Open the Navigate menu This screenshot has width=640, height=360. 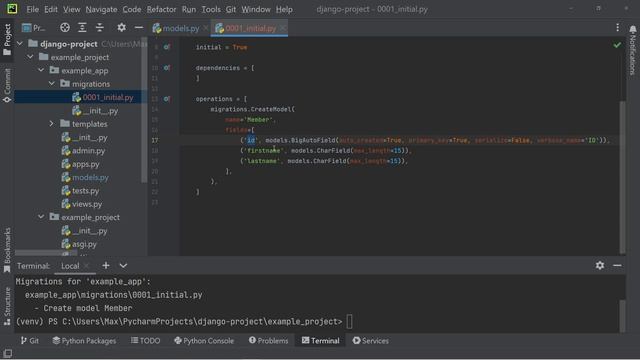point(101,9)
